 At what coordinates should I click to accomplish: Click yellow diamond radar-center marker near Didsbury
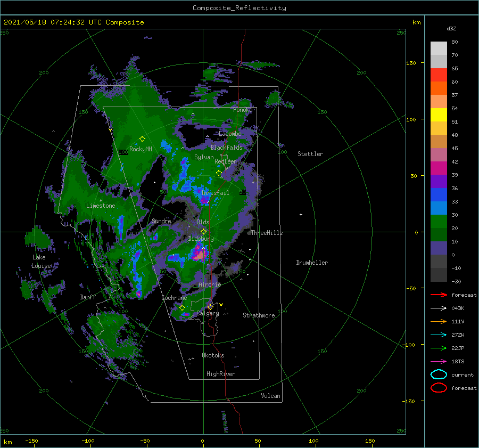(203, 232)
